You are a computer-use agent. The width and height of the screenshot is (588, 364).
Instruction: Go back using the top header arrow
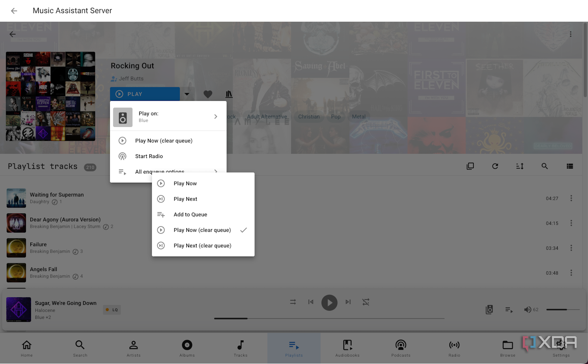(x=14, y=11)
